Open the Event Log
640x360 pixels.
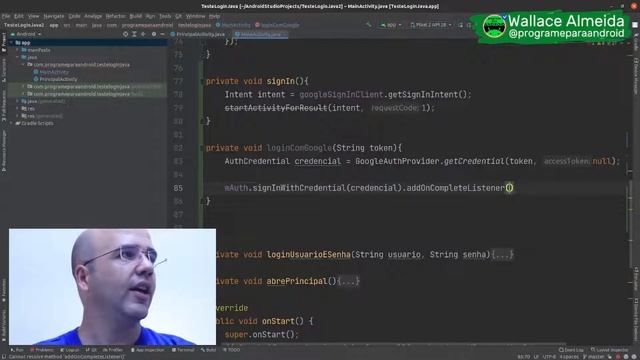571,350
